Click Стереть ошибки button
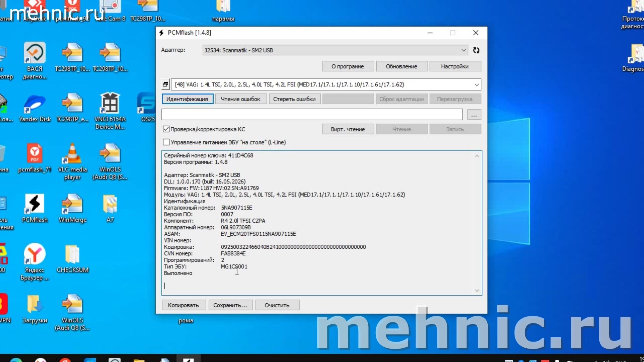The image size is (644, 362). (294, 99)
